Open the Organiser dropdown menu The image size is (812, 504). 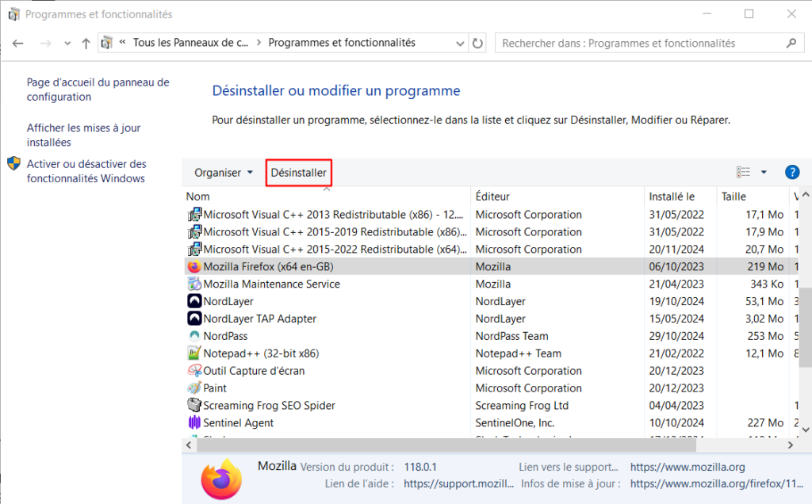pos(223,173)
